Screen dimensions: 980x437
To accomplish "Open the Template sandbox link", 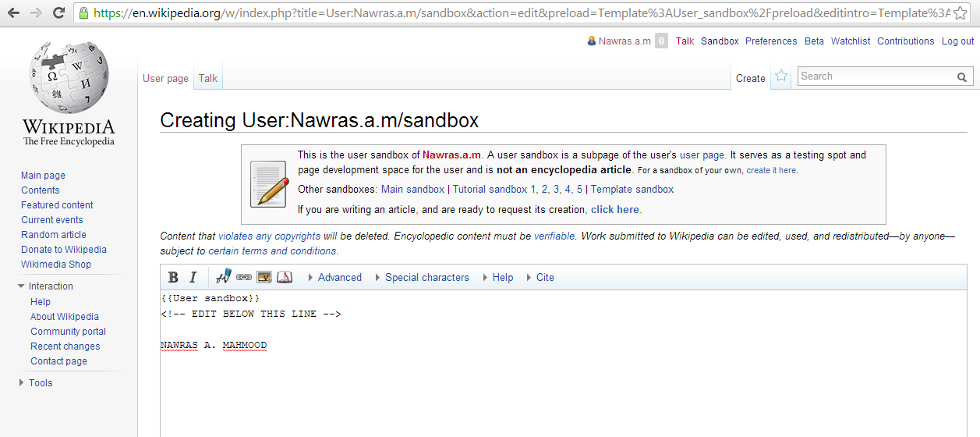I will pyautogui.click(x=632, y=190).
